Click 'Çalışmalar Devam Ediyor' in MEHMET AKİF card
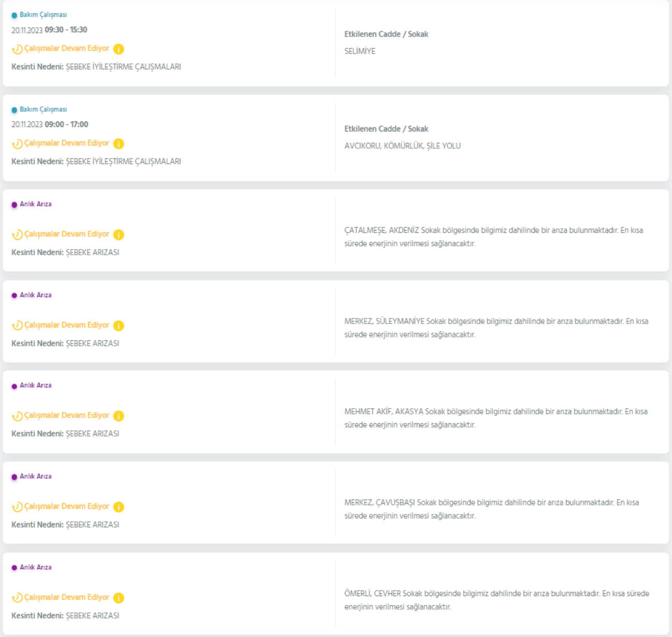 coord(67,415)
